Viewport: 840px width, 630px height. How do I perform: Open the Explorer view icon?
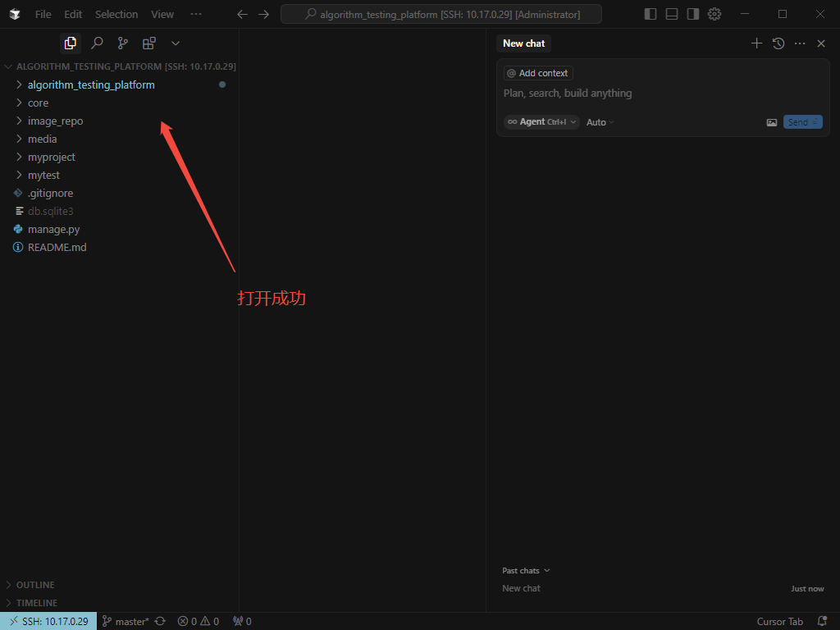coord(71,43)
